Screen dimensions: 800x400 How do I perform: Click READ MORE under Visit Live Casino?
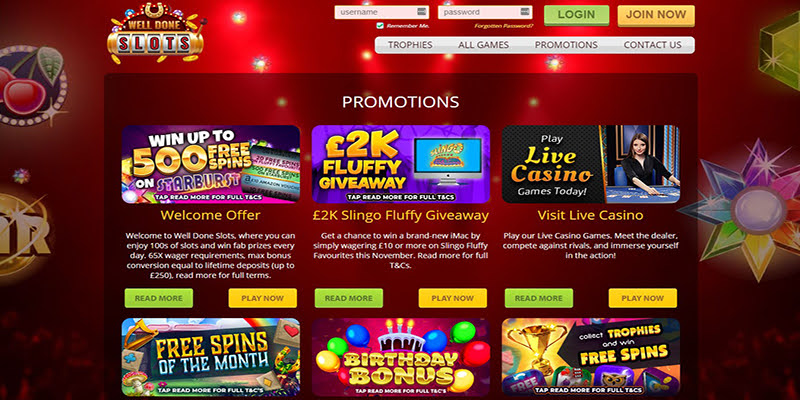point(539,298)
